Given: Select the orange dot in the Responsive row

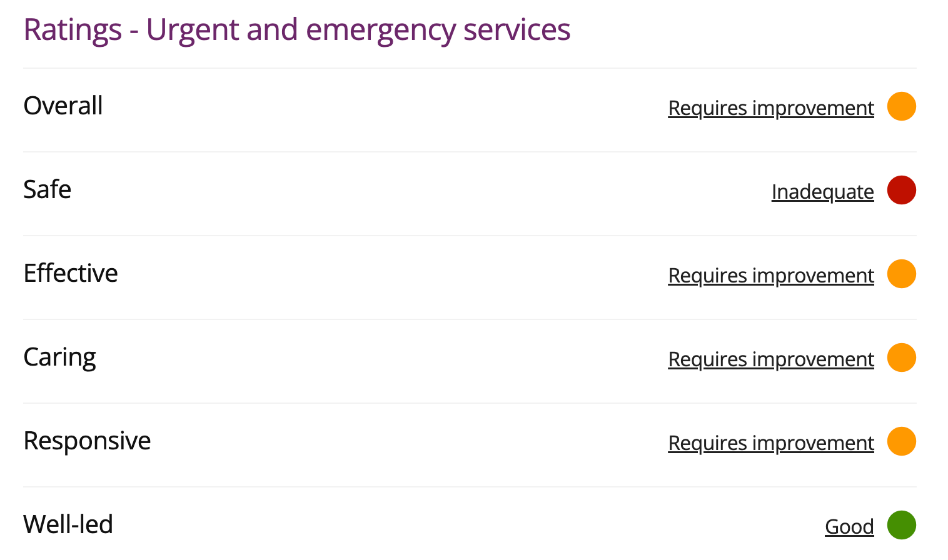Looking at the screenshot, I should (x=901, y=441).
